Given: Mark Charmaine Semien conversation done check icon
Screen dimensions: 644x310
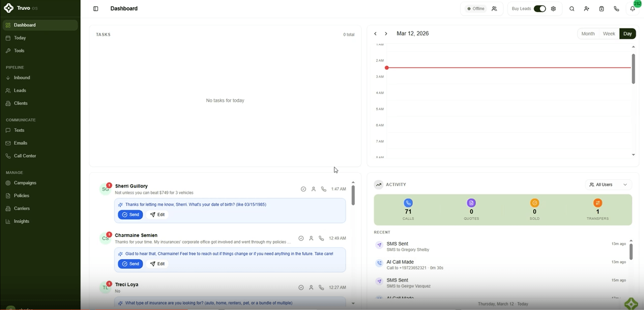Looking at the screenshot, I should (x=301, y=238).
